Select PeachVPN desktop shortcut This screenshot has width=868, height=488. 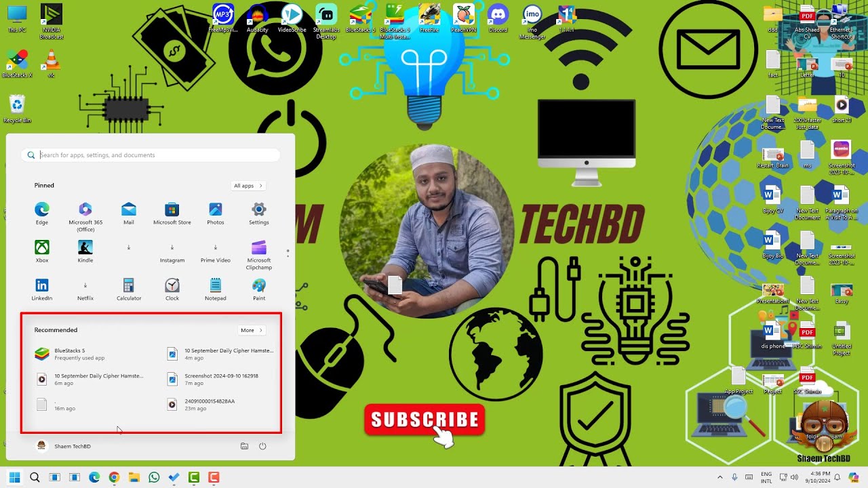point(463,18)
